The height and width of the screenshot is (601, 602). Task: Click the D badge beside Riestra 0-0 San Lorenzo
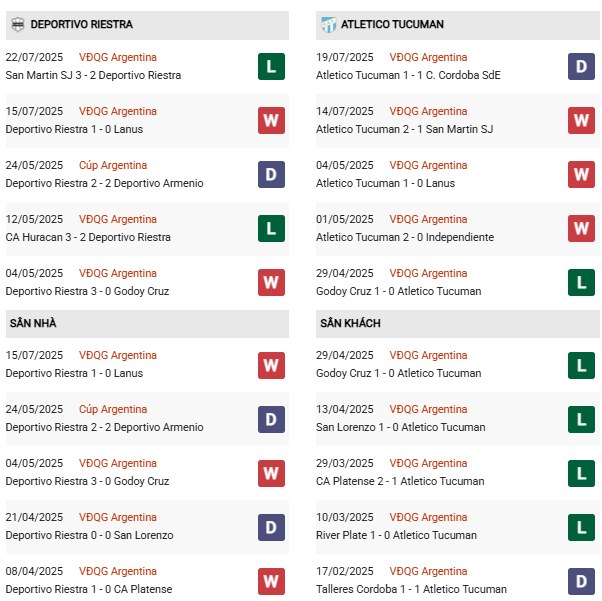pos(270,526)
